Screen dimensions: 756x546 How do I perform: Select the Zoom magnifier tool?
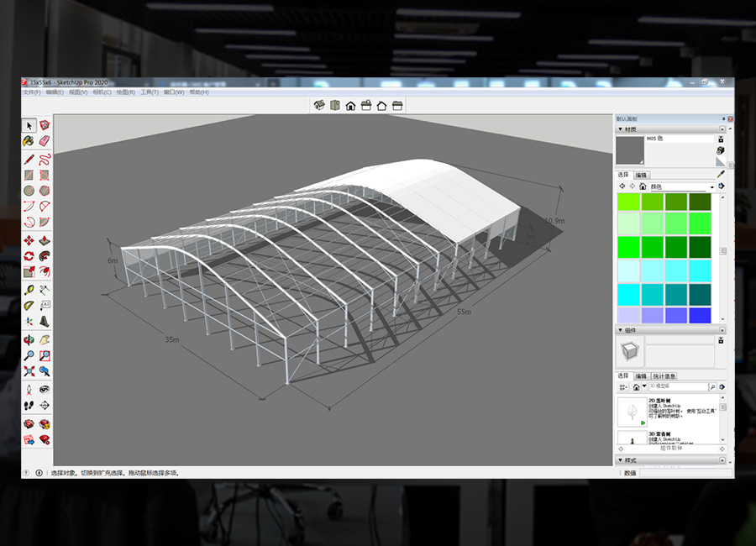click(29, 356)
